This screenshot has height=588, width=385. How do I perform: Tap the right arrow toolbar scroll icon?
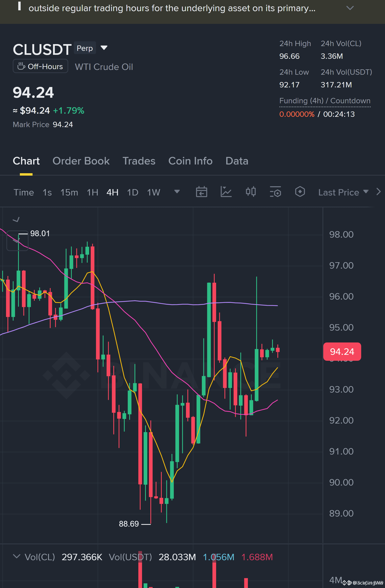pos(378,192)
